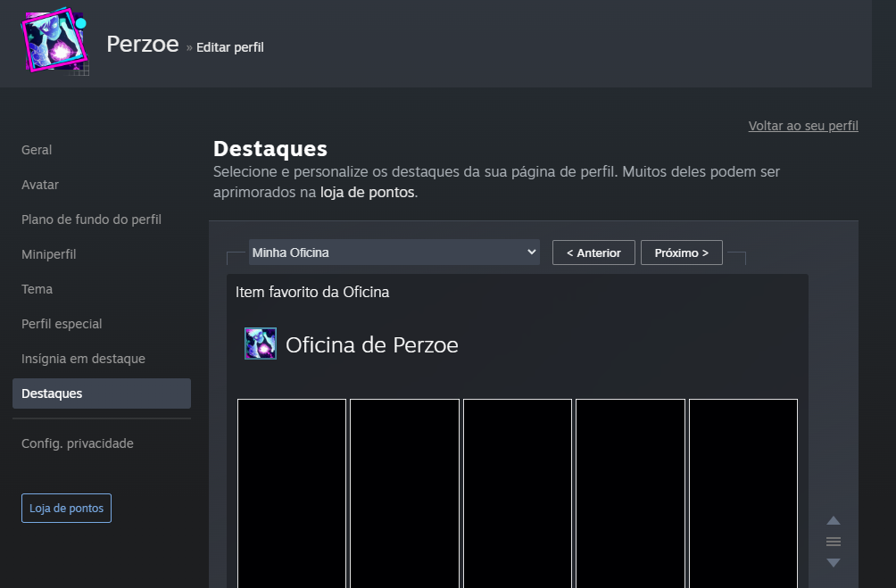
Task: Open the Avatar settings section
Action: [x=40, y=185]
